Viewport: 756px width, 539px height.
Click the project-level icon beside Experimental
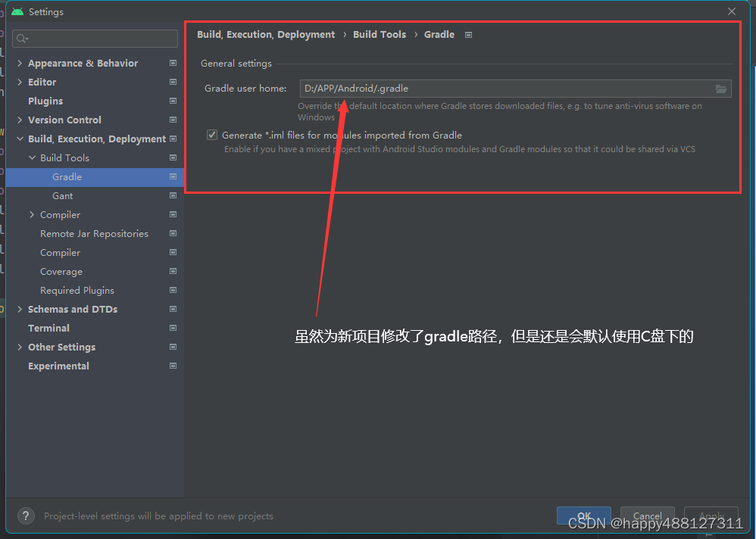pyautogui.click(x=173, y=366)
